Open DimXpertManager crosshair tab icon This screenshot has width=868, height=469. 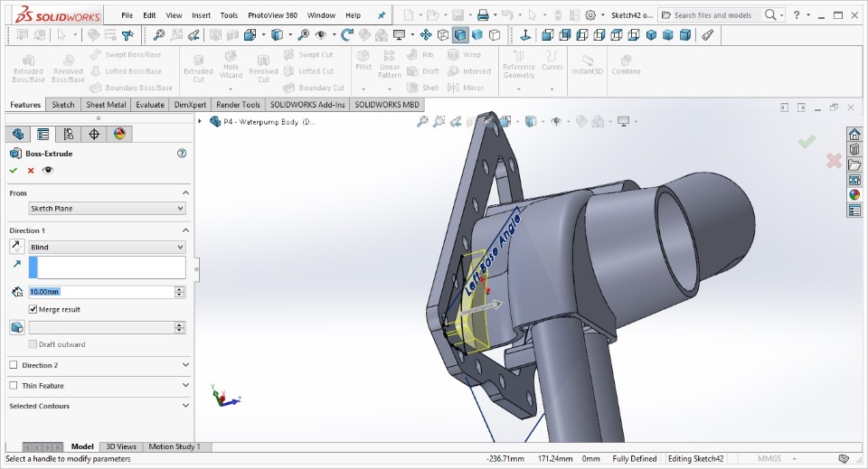[94, 134]
